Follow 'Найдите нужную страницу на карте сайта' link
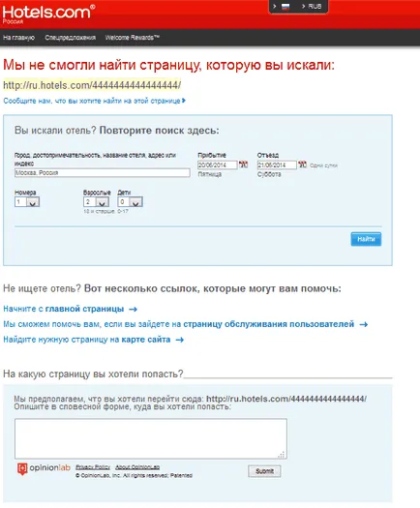This screenshot has width=420, height=508. click(93, 340)
